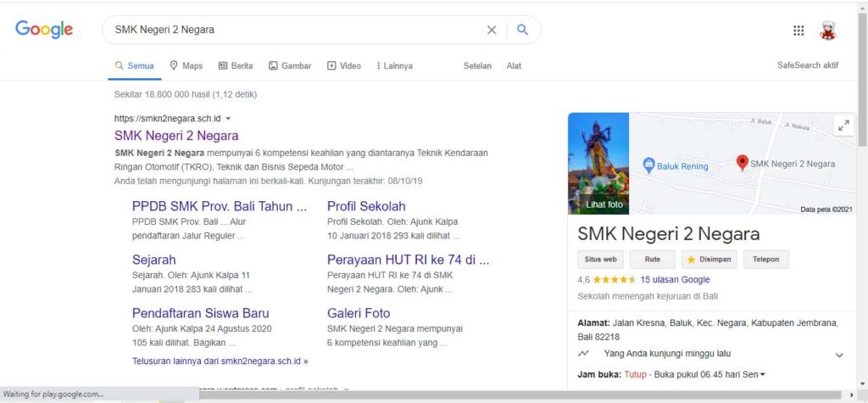Expand the Yang Anda kunjungi minggu lalu chevron
The image size is (868, 403).
click(x=839, y=355)
